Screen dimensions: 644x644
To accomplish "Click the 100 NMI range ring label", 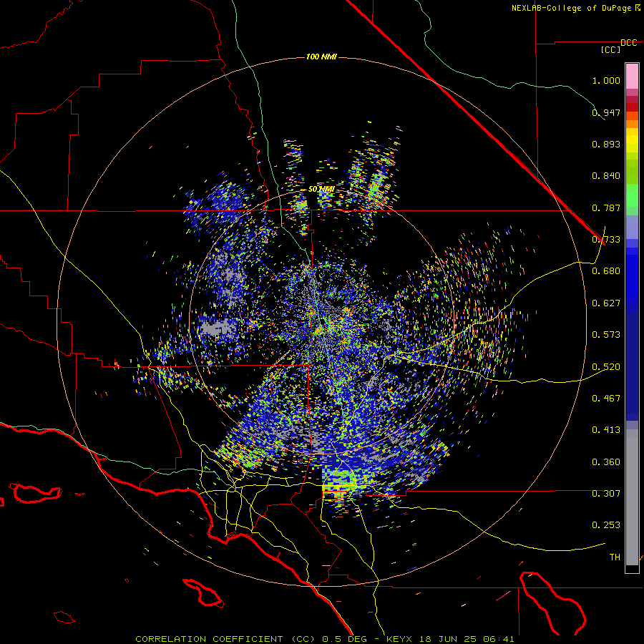I will [321, 57].
